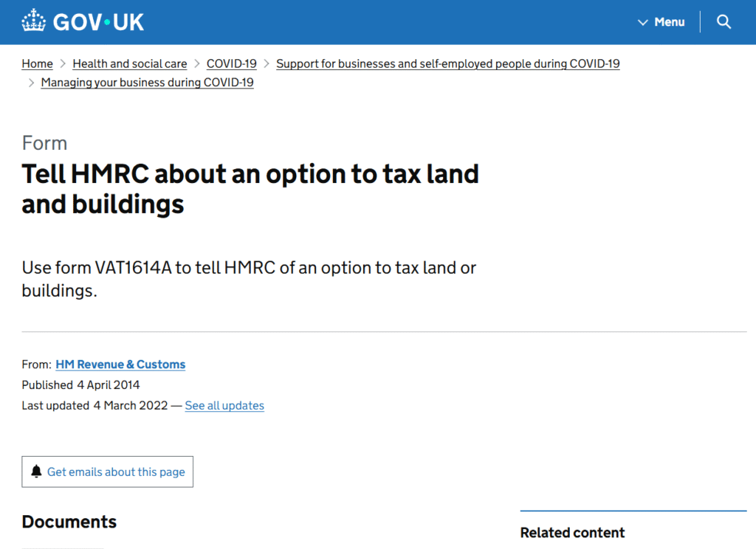Open search with the magnifying glass icon
This screenshot has height=549, width=756.
(x=724, y=22)
